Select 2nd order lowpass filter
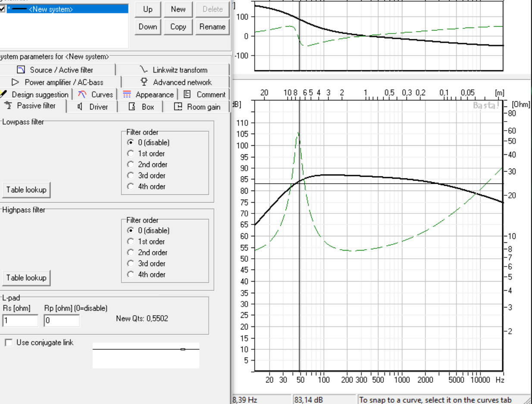This screenshot has width=532, height=404. pos(131,164)
